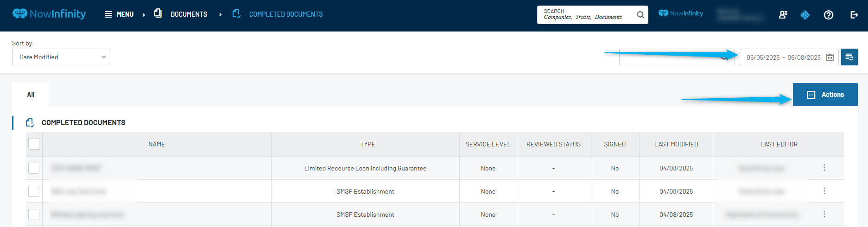Click the filter settings button beside date range

coord(849,57)
